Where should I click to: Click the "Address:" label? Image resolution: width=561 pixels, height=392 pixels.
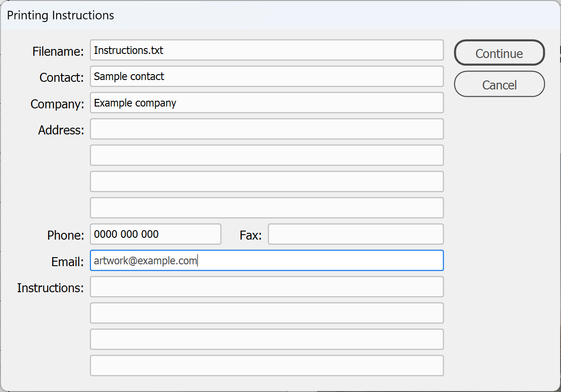[x=61, y=130]
